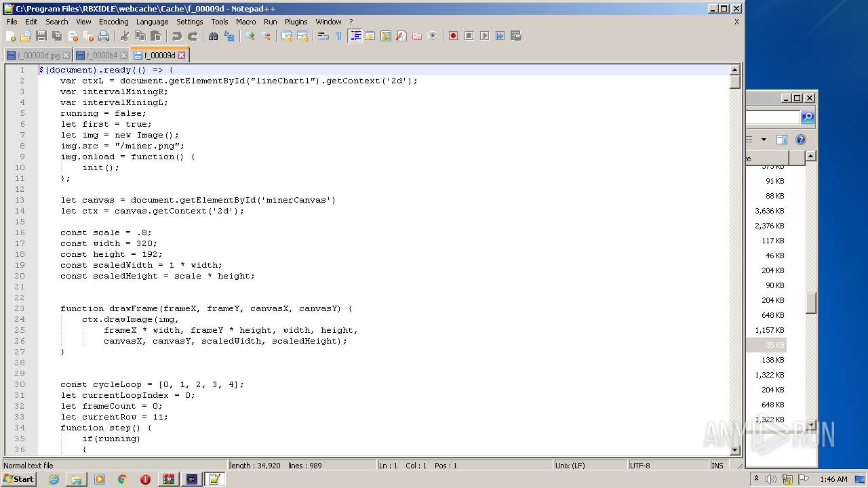Toggle the Indent Guide toolbar button
This screenshot has height=488, width=868.
355,36
